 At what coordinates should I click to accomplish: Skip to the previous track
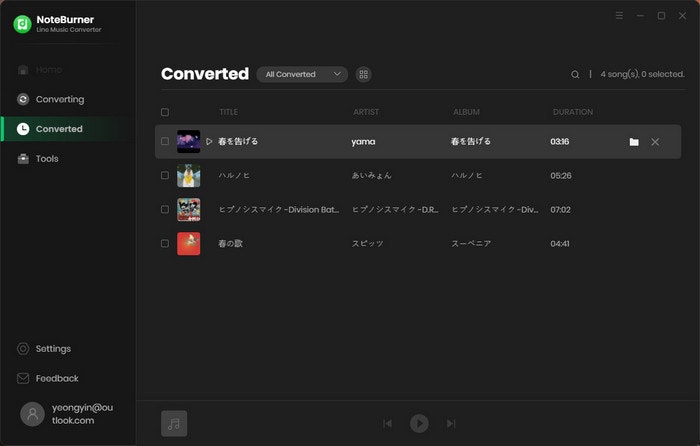pos(388,423)
